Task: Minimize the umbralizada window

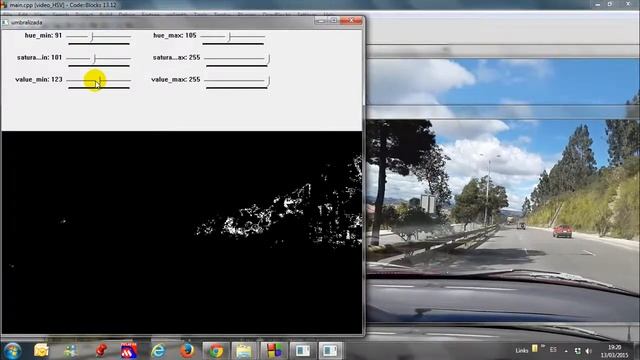Action: click(320, 20)
